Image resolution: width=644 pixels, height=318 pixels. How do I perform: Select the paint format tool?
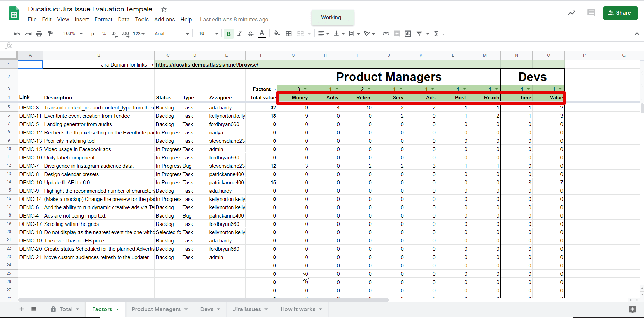[50, 34]
